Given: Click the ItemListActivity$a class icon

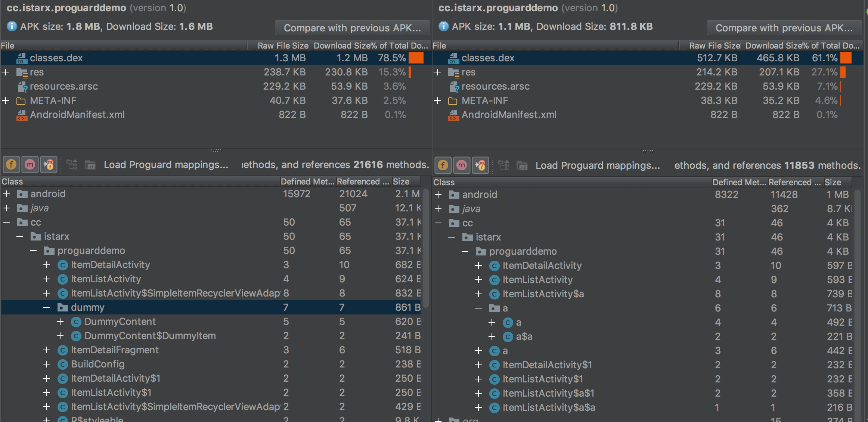Looking at the screenshot, I should 494,294.
